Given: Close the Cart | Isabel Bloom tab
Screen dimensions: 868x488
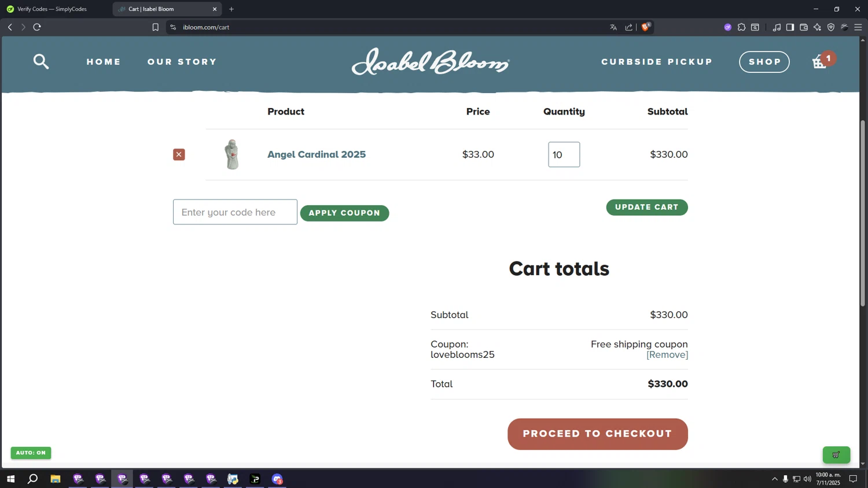Looking at the screenshot, I should [x=215, y=9].
